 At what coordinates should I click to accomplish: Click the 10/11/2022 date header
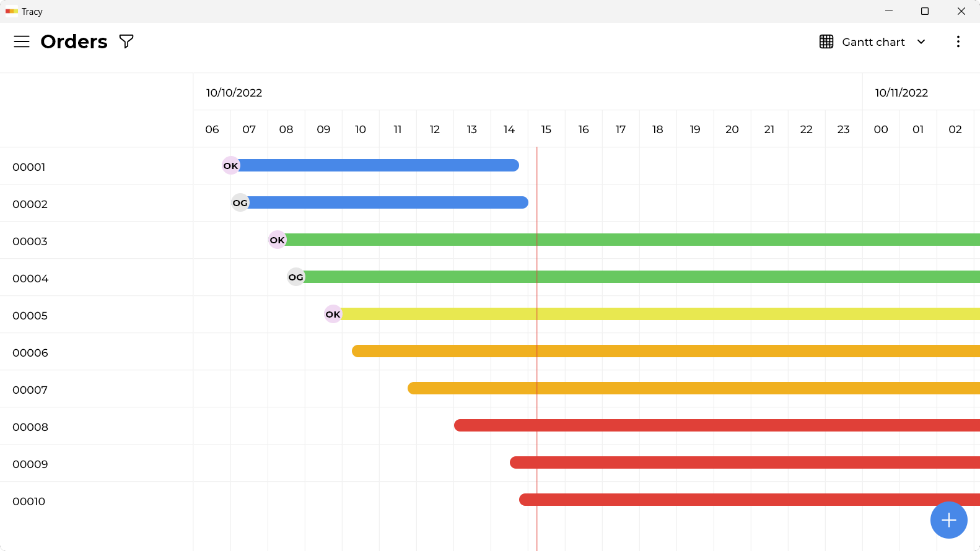click(901, 93)
